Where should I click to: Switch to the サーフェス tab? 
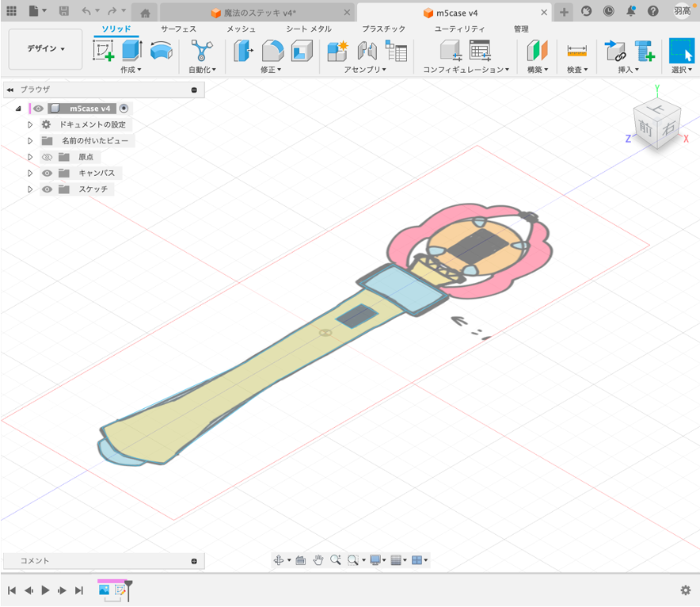(x=178, y=29)
